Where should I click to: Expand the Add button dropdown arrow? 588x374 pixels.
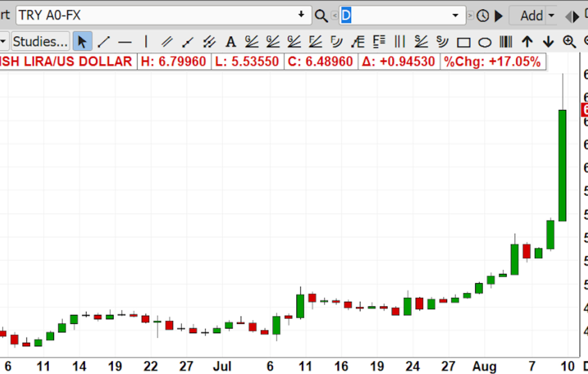click(551, 15)
